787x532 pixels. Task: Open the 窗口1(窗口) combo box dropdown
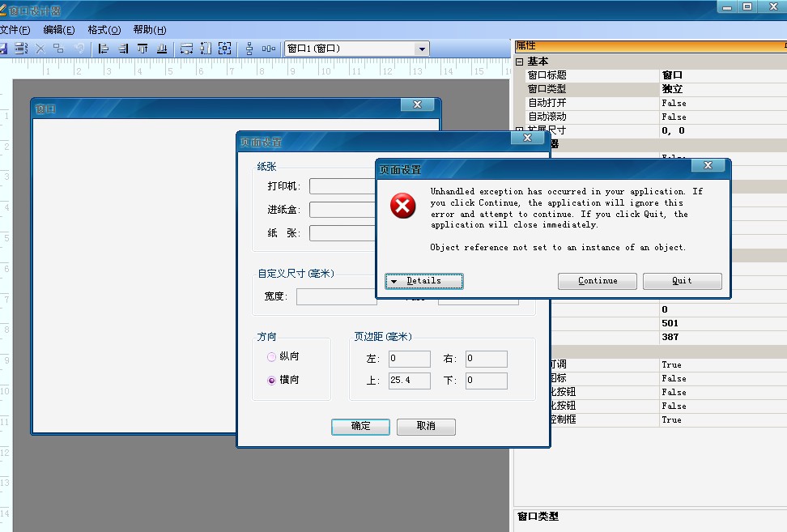coord(421,49)
